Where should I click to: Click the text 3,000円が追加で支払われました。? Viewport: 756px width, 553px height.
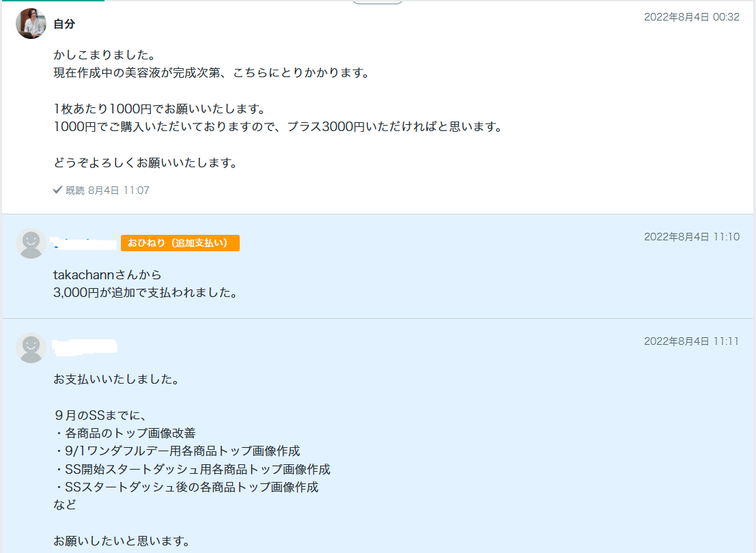pyautogui.click(x=145, y=294)
